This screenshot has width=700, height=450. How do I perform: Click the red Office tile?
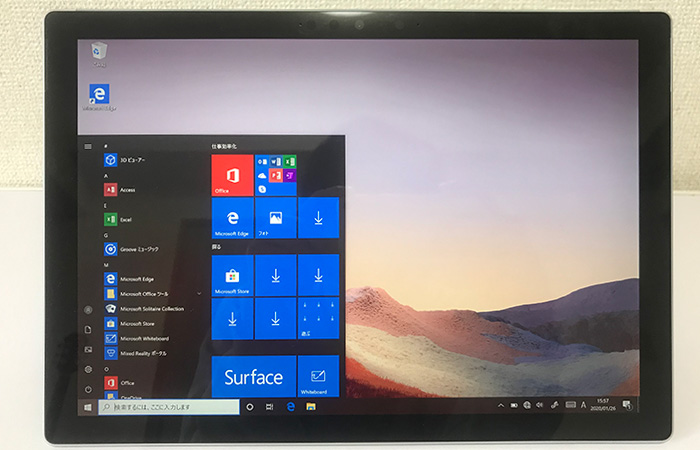tap(232, 175)
